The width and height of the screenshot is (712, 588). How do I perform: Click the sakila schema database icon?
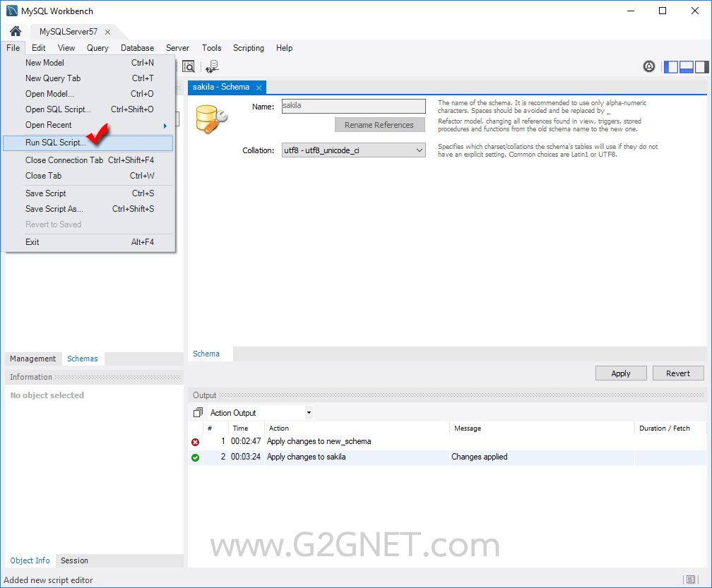coord(211,119)
